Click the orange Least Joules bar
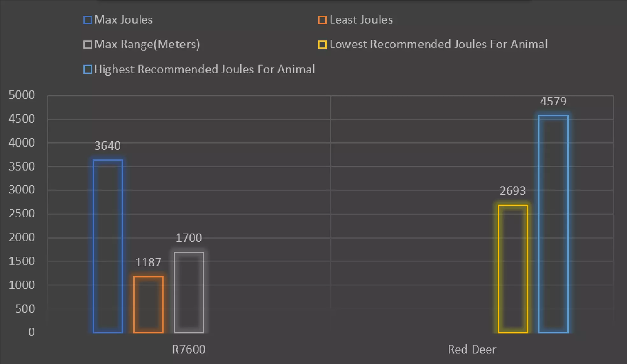This screenshot has width=627, height=364. (x=148, y=305)
